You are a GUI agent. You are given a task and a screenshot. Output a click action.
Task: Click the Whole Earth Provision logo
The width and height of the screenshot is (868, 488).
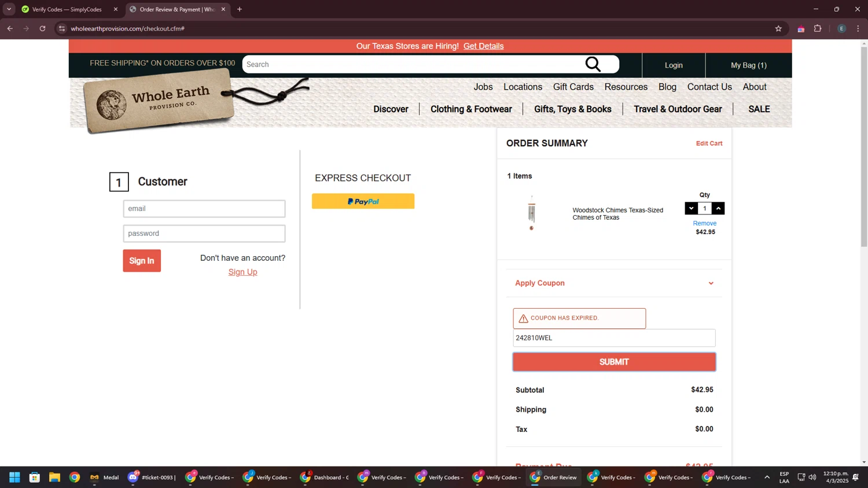pos(159,101)
